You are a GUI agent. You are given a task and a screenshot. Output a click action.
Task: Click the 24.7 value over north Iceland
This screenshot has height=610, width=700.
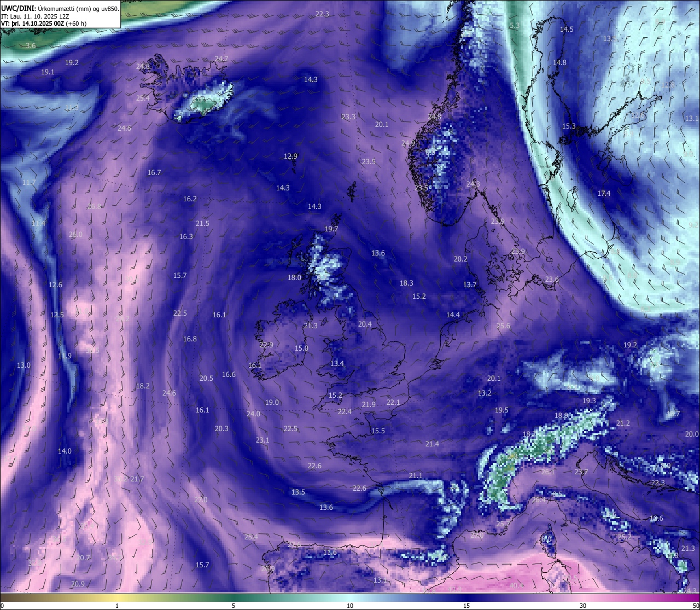(221, 59)
